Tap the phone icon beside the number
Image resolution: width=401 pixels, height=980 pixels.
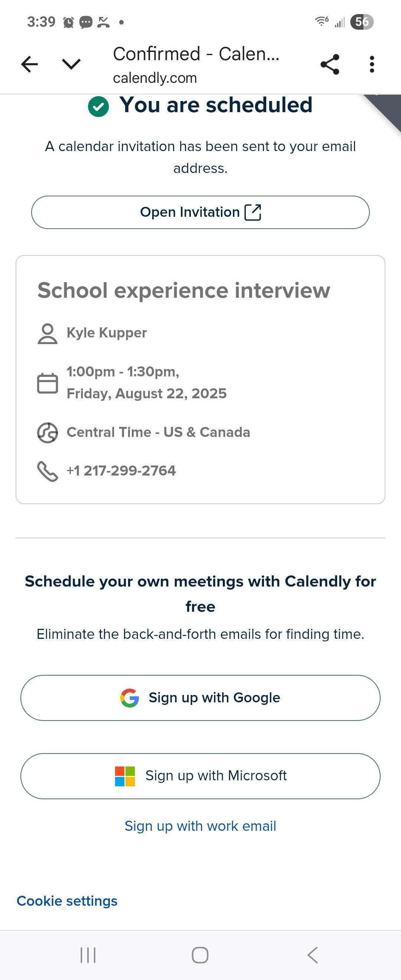coord(48,471)
